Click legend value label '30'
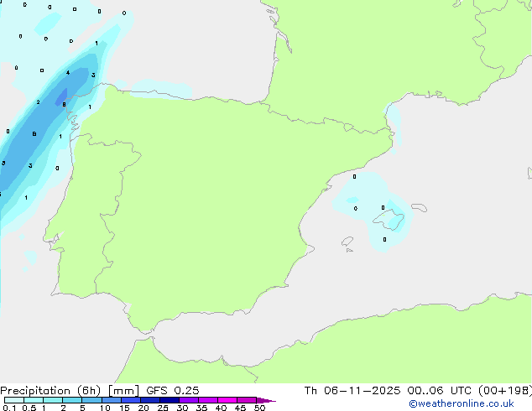Screen dimensions: 532x411 (182, 408)
